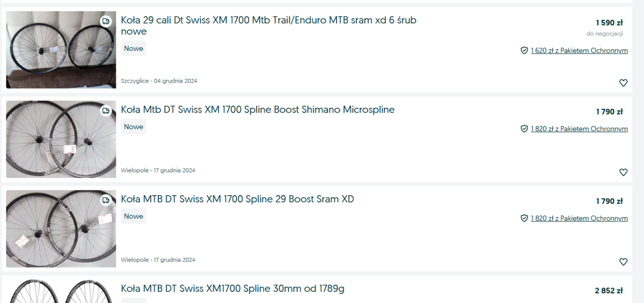Click 1 620 zł z Pakietem Ochronnym link
The image size is (644, 303).
[x=579, y=50]
